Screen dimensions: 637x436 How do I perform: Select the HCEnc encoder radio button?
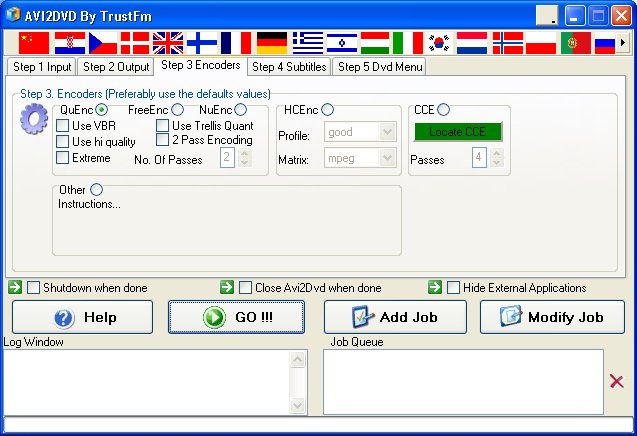click(327, 110)
